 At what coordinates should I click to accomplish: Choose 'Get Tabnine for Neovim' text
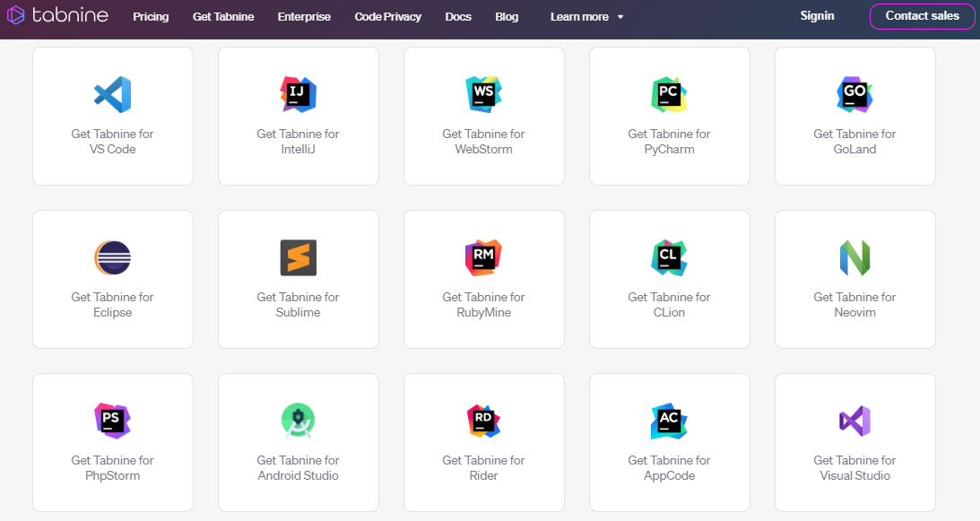coord(855,305)
